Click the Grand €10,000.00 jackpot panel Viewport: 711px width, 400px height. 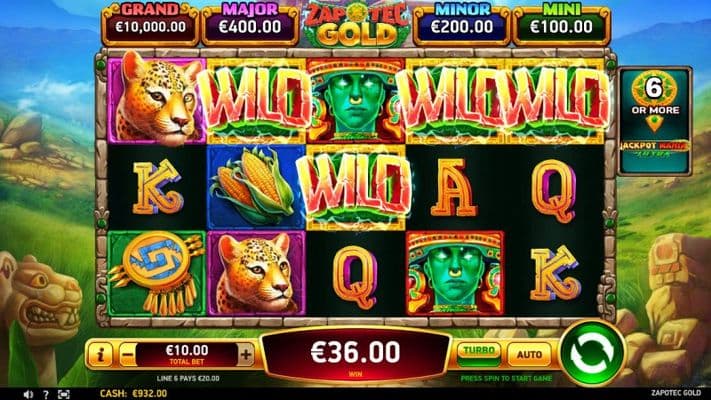click(x=151, y=24)
